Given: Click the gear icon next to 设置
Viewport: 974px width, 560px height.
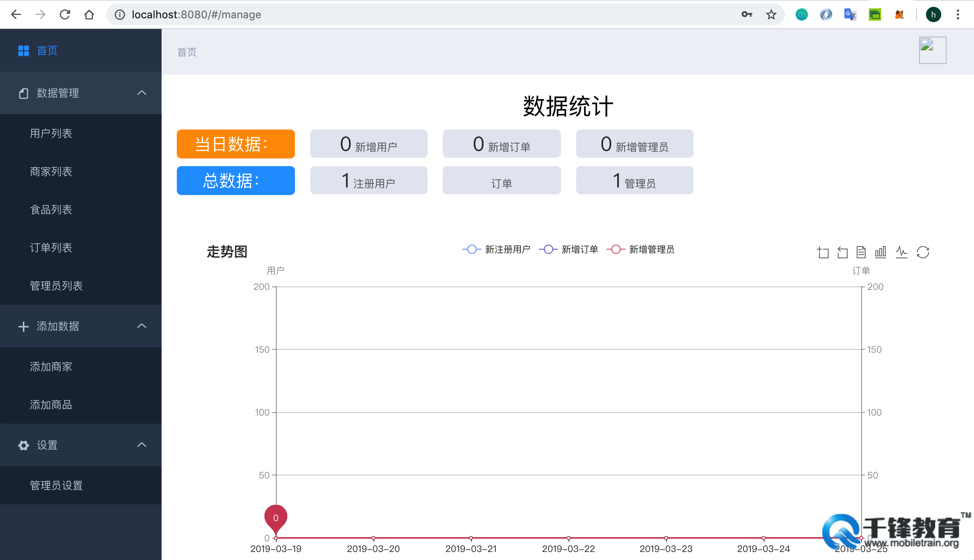Looking at the screenshot, I should (24, 445).
